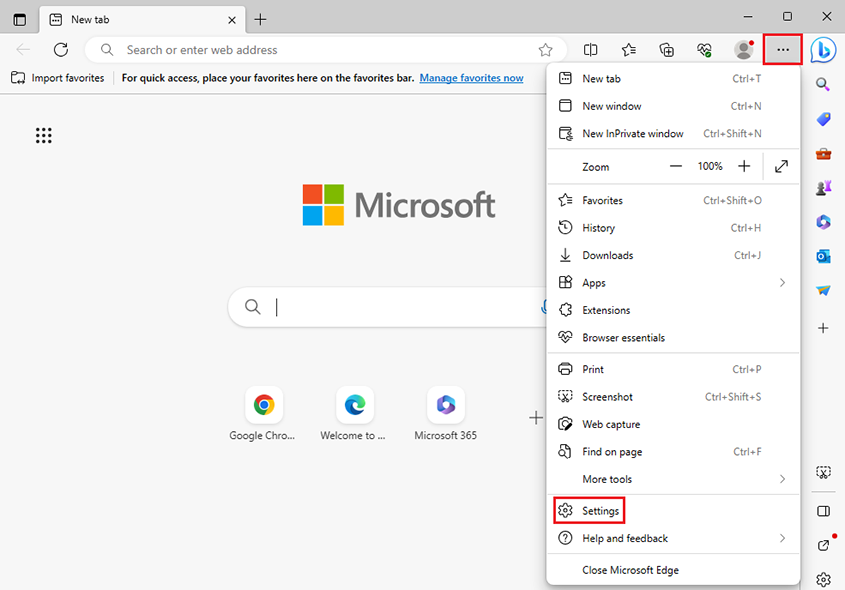This screenshot has height=590, width=845.
Task: Open sidebar Tools briefcase icon
Action: pyautogui.click(x=823, y=154)
